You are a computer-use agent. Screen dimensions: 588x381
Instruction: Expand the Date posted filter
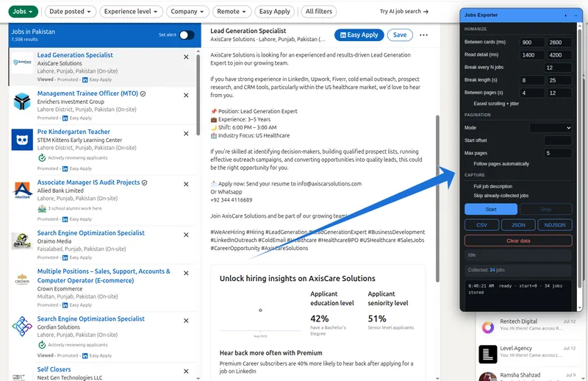click(70, 12)
